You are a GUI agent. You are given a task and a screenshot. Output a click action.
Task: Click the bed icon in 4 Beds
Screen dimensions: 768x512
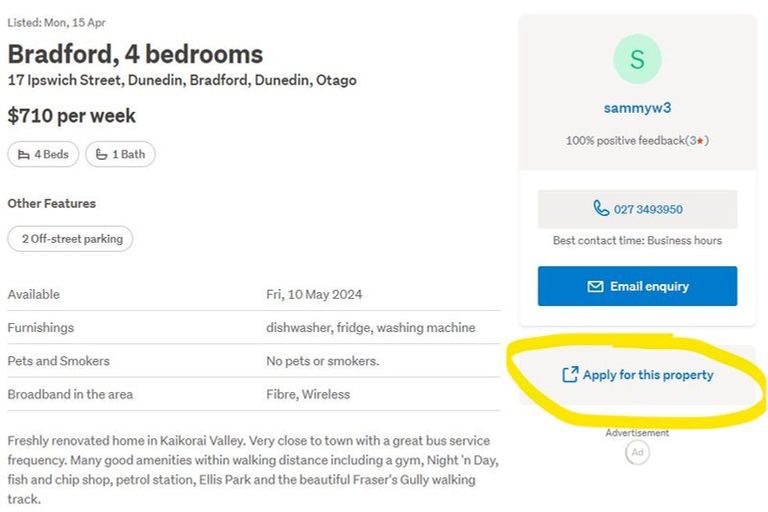(22, 154)
